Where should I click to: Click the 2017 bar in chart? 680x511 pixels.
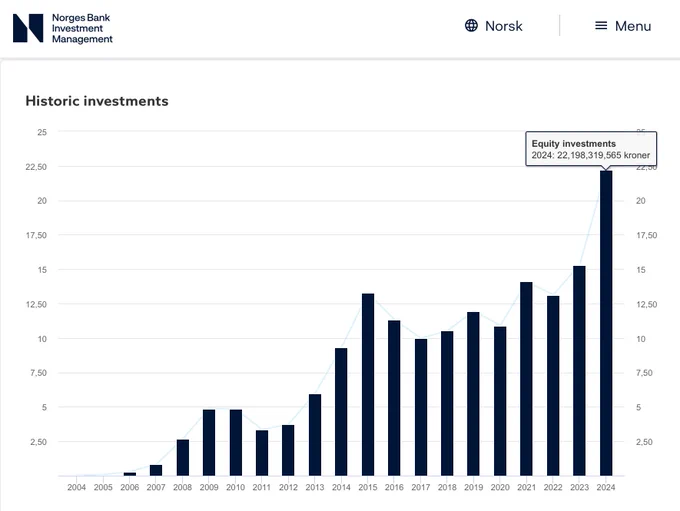coord(421,407)
